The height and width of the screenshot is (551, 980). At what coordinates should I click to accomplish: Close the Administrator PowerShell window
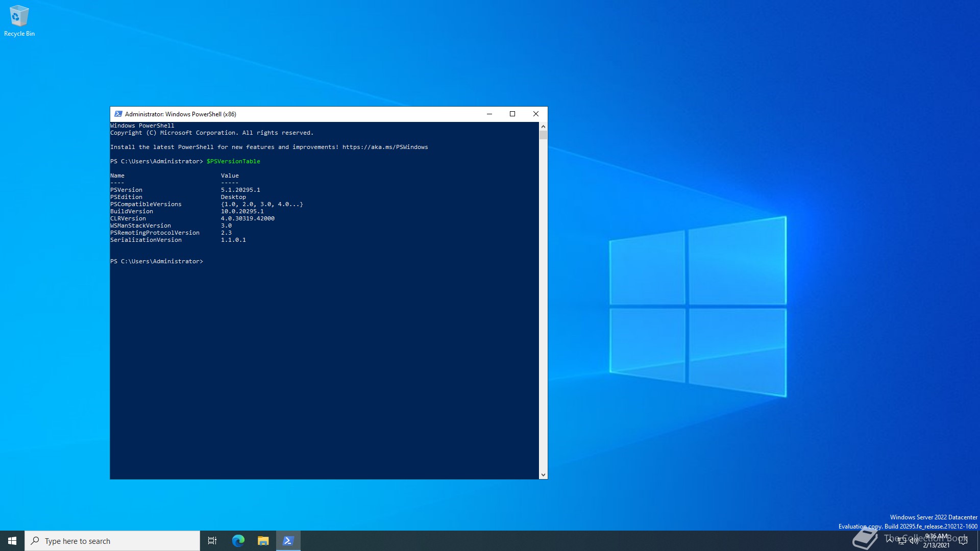click(536, 114)
